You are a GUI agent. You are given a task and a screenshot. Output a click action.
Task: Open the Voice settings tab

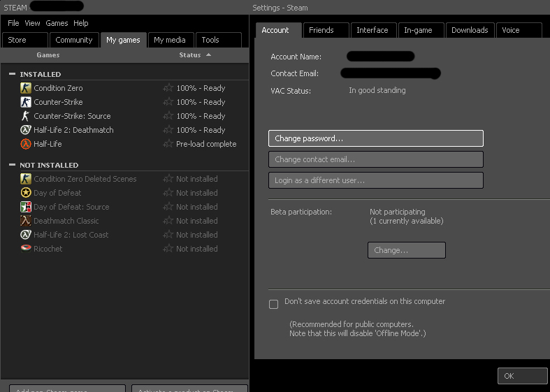coord(519,30)
